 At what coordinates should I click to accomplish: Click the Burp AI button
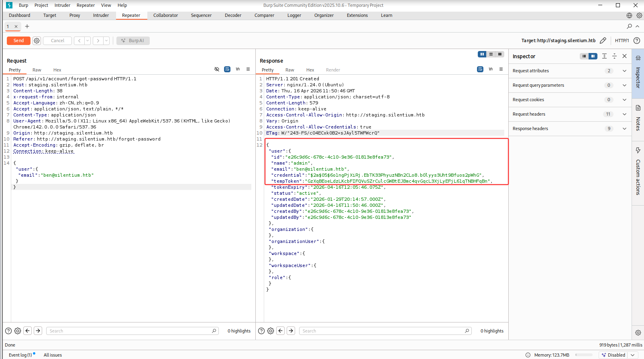[x=133, y=41]
